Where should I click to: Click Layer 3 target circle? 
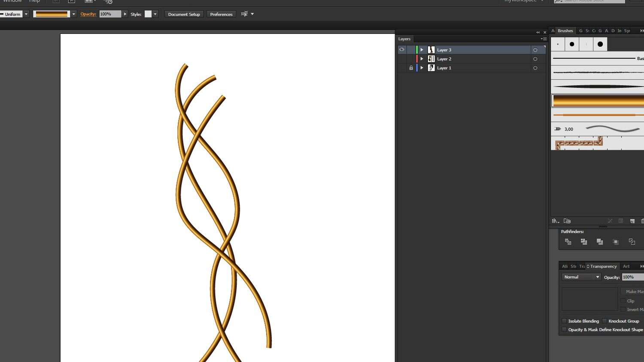(x=535, y=50)
